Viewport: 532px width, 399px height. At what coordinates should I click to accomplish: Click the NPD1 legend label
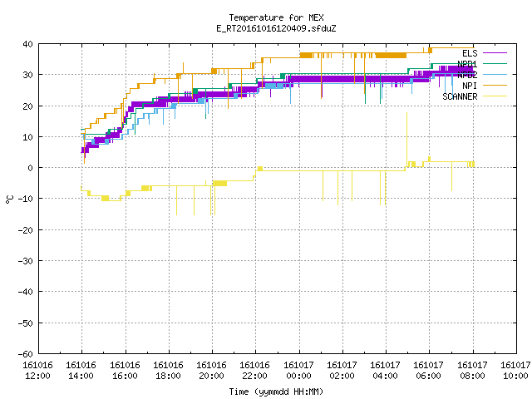pyautogui.click(x=467, y=64)
